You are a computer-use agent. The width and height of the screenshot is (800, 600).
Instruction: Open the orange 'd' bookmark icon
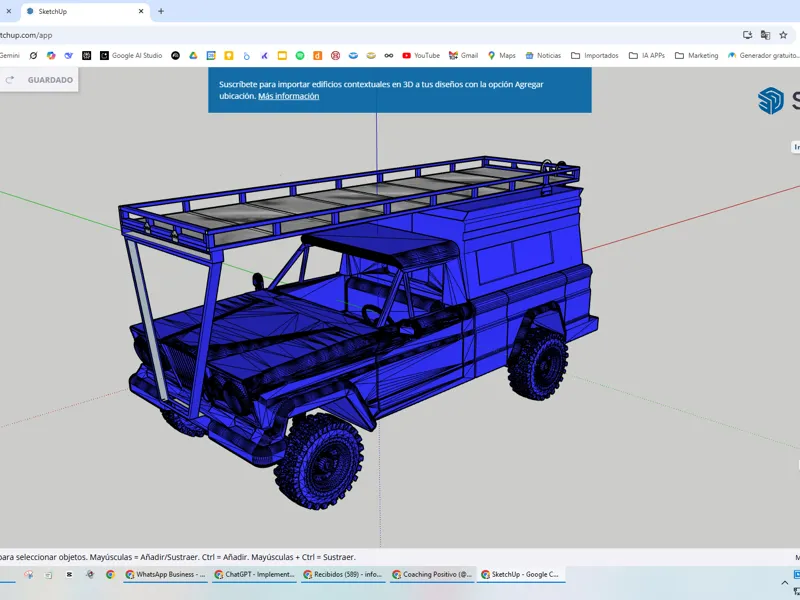317,56
